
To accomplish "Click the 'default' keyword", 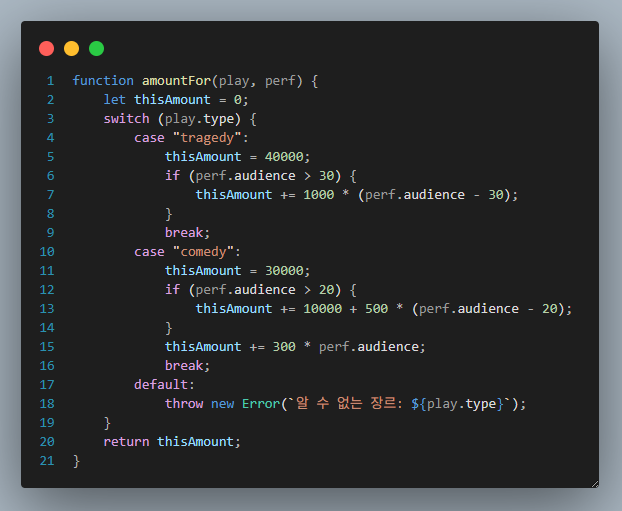I will [x=161, y=385].
